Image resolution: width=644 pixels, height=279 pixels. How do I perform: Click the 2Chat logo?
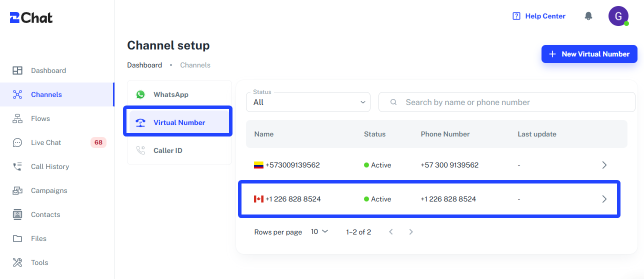31,17
